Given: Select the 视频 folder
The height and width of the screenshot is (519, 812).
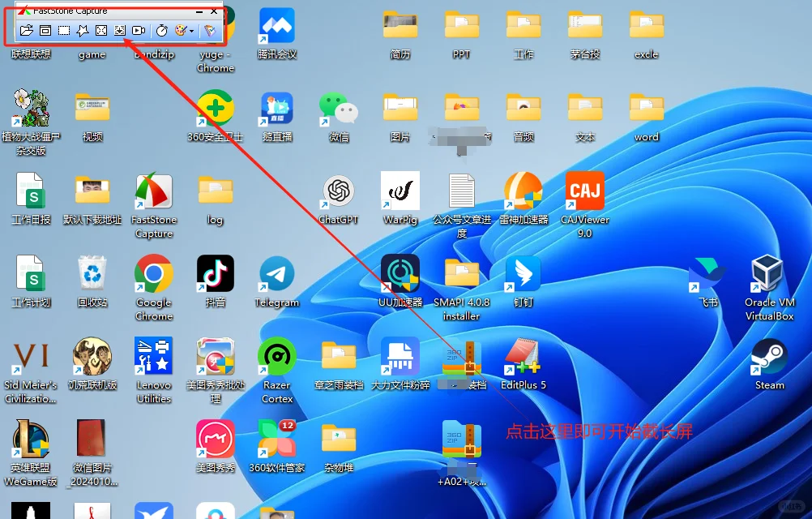Looking at the screenshot, I should [92, 117].
